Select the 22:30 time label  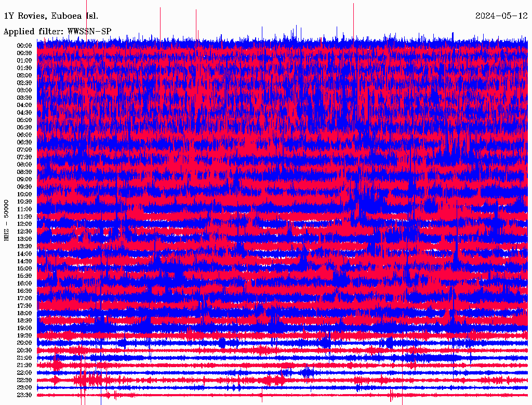pyautogui.click(x=24, y=380)
